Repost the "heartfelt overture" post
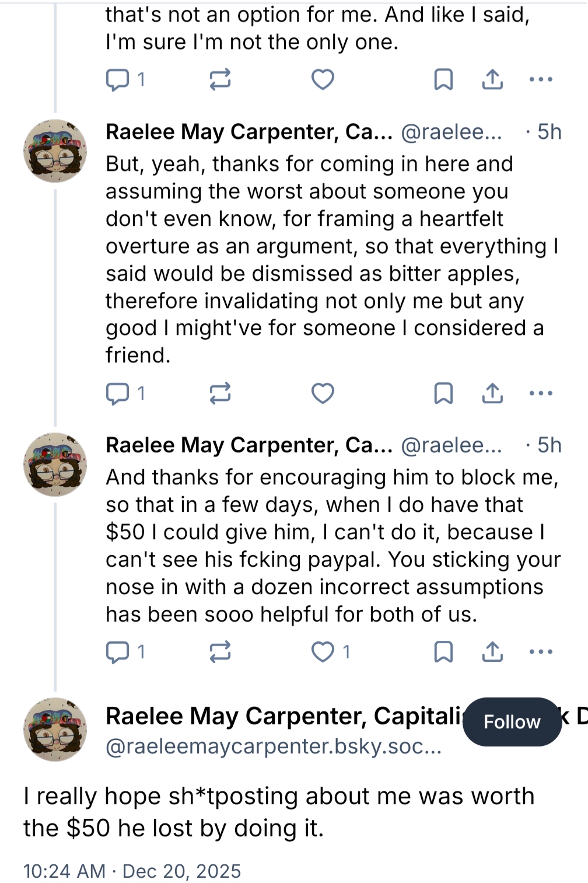 coord(220,393)
